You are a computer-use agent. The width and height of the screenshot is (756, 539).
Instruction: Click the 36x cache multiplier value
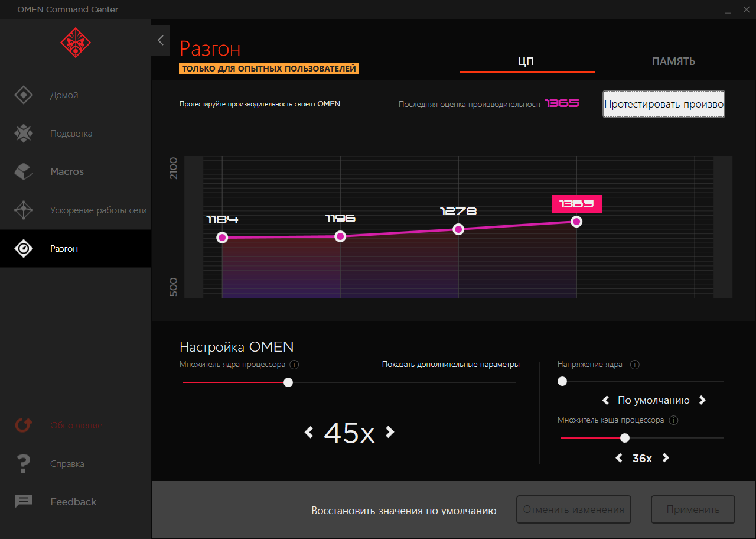pos(642,458)
